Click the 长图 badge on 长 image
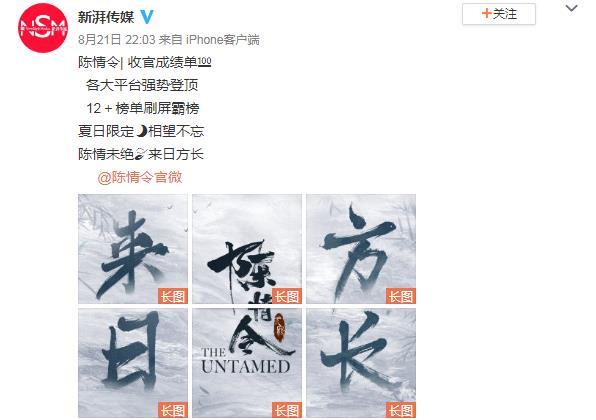This screenshot has width=596, height=420. pyautogui.click(x=401, y=410)
